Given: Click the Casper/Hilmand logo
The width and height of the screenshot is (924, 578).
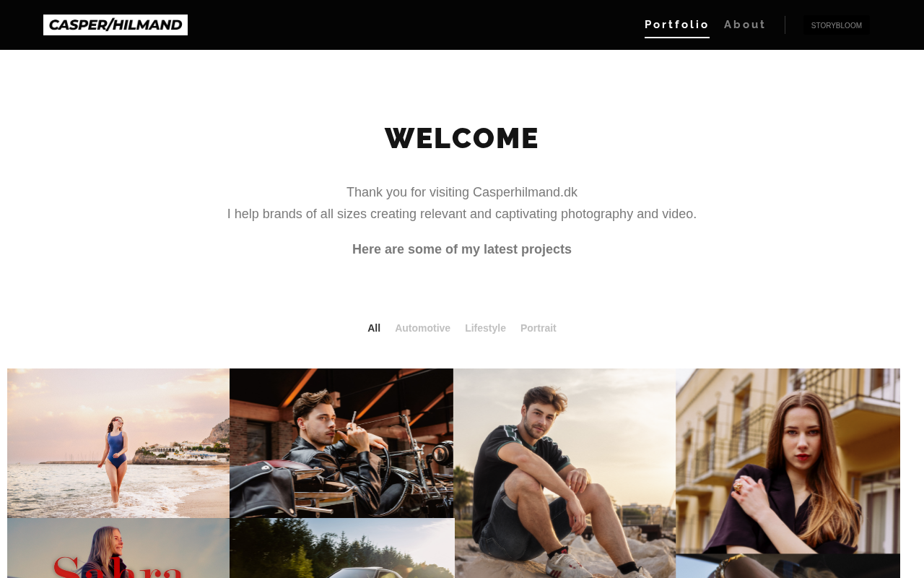Looking at the screenshot, I should [115, 25].
